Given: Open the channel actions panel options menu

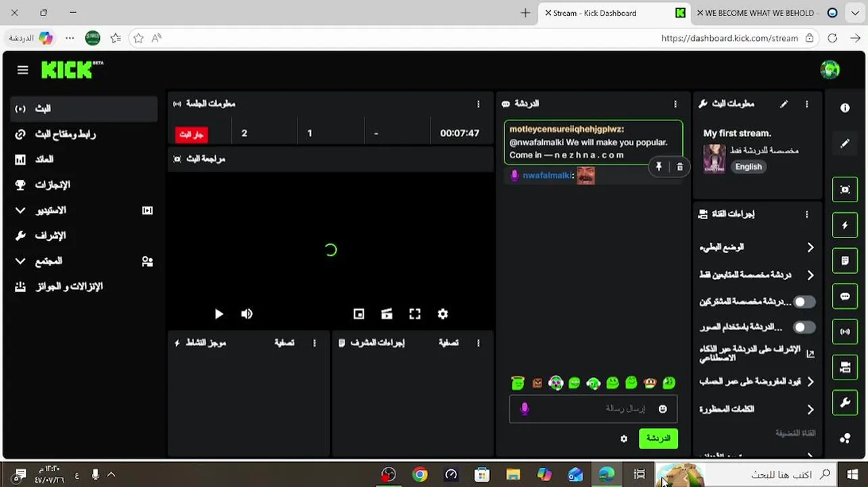Looking at the screenshot, I should click(806, 214).
